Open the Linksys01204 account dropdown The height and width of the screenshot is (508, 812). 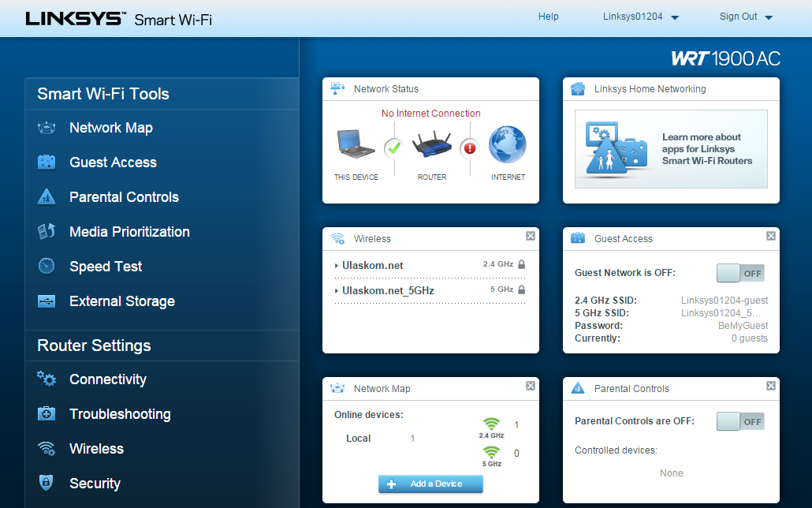coord(641,17)
